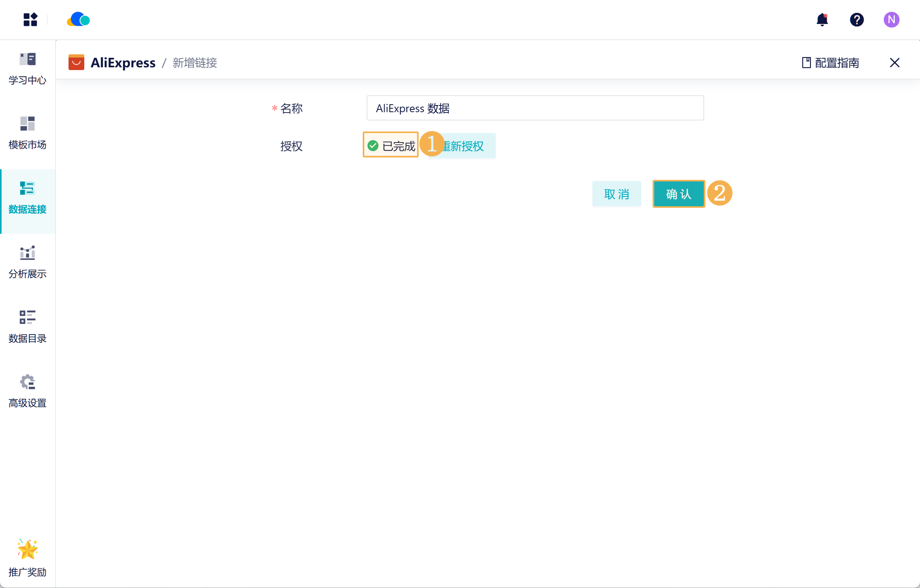Click the 取消 button

[x=616, y=194]
